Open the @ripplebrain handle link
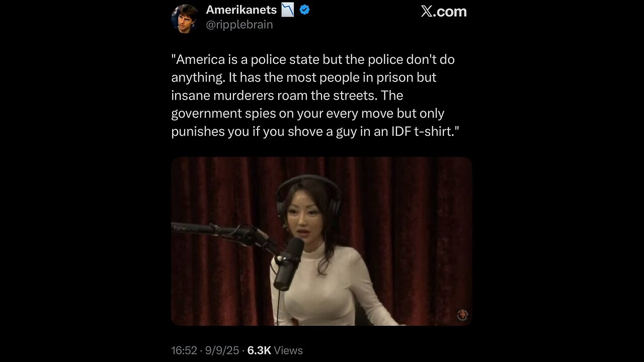The height and width of the screenshot is (362, 644). tap(239, 24)
